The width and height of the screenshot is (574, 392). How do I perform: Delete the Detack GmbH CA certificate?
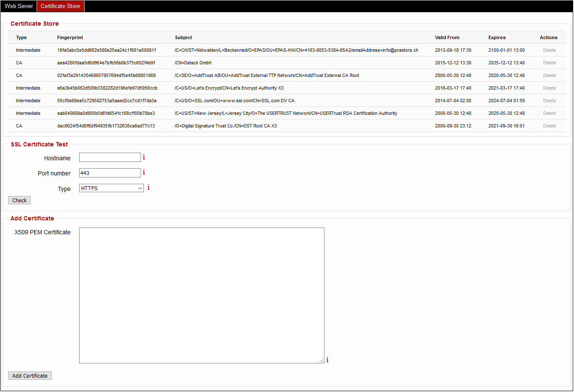[x=549, y=63]
